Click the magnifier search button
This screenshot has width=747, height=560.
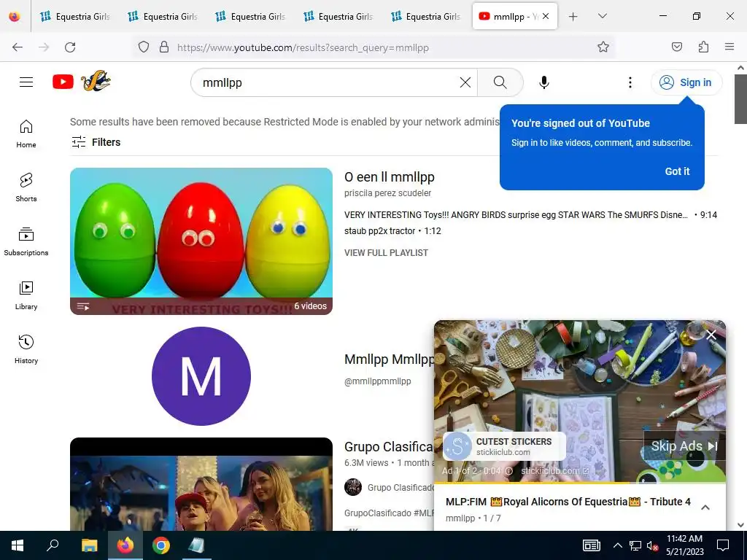point(500,82)
